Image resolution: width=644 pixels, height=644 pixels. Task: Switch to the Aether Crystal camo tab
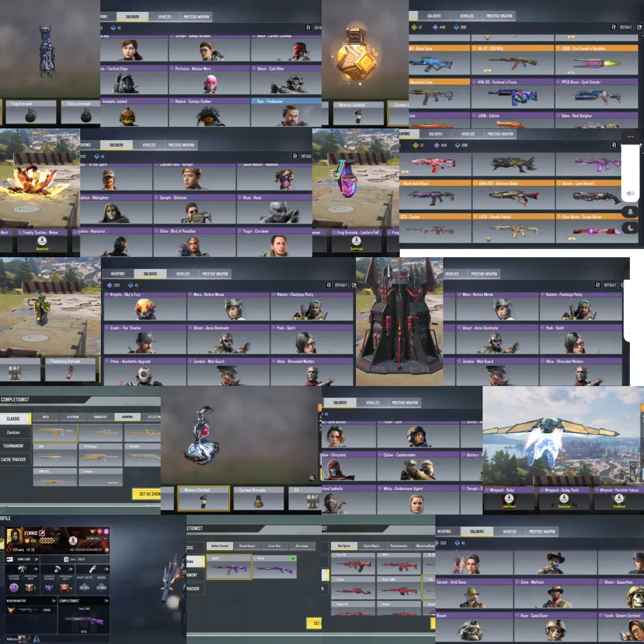[220, 546]
